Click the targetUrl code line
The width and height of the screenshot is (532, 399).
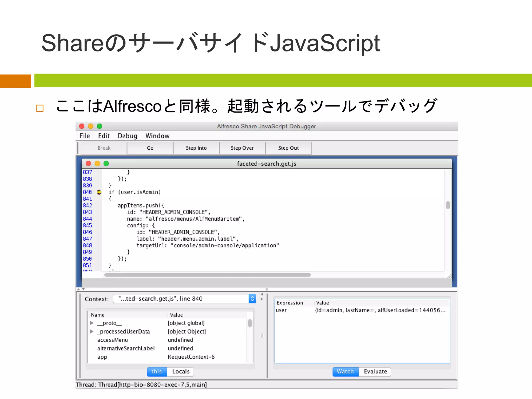click(x=208, y=245)
